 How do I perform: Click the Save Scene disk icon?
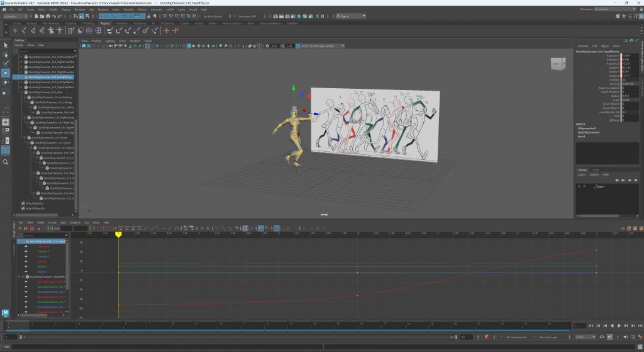(48, 16)
